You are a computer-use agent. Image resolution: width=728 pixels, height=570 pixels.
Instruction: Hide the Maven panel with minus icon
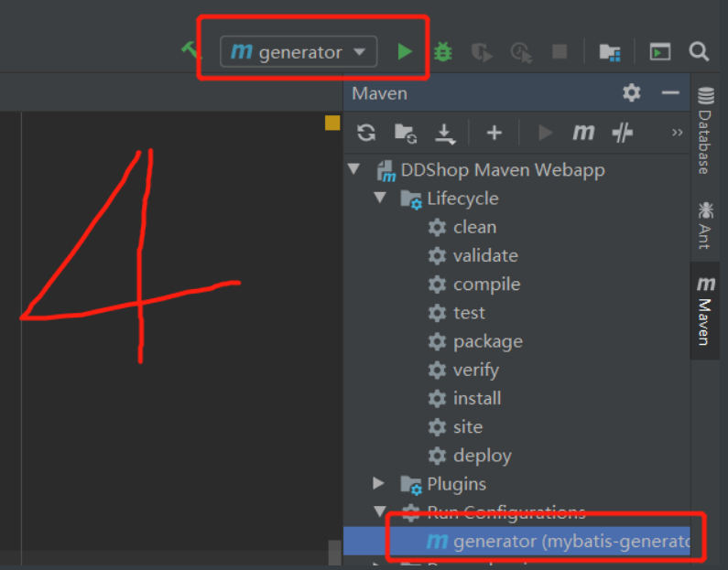[x=670, y=92]
